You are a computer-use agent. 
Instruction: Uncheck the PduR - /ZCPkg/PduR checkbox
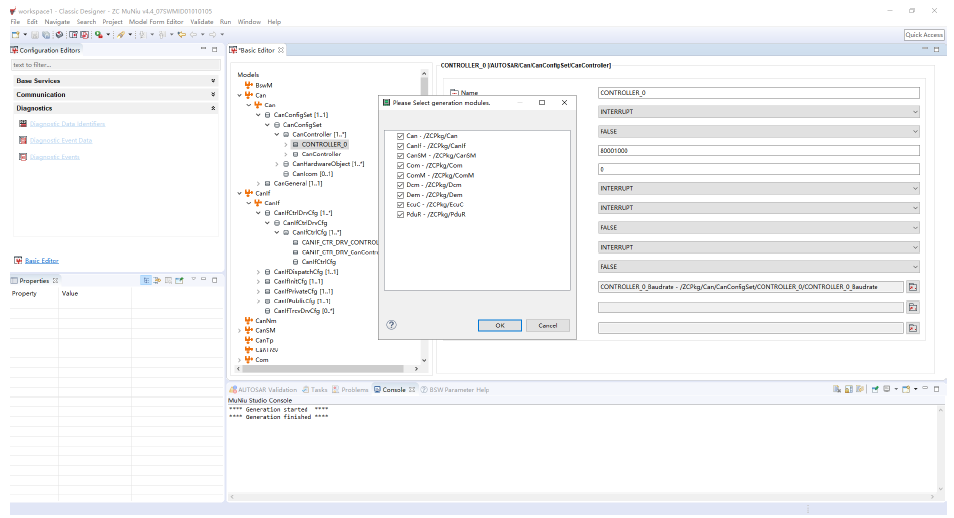pos(400,214)
